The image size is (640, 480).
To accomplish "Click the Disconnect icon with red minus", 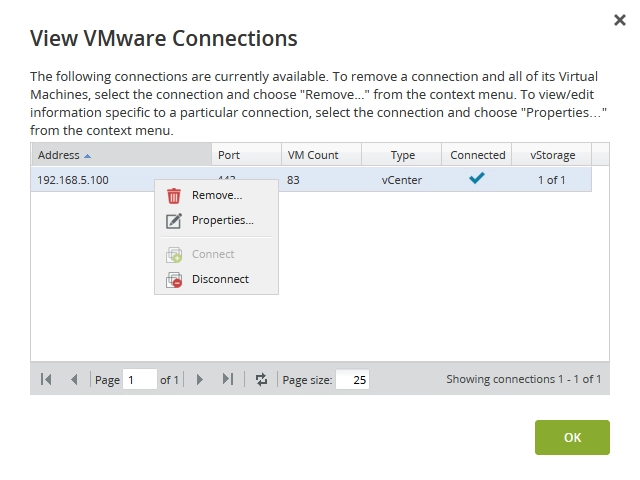I will point(173,280).
